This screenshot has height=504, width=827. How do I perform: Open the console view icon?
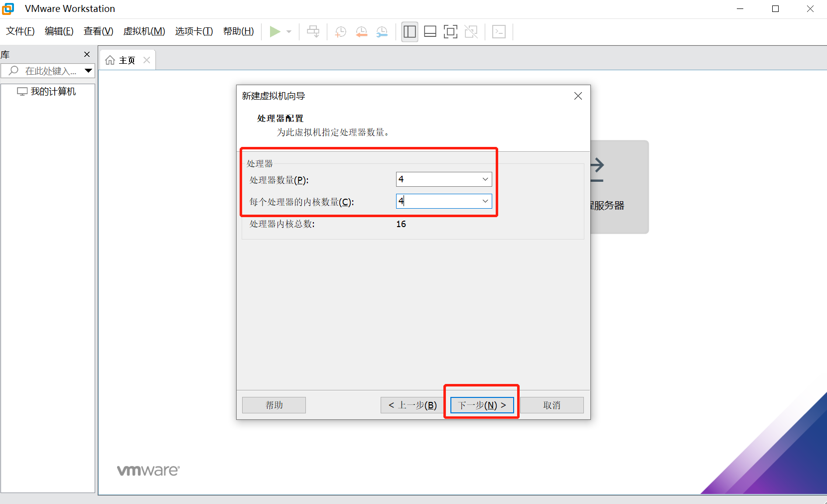tap(499, 32)
